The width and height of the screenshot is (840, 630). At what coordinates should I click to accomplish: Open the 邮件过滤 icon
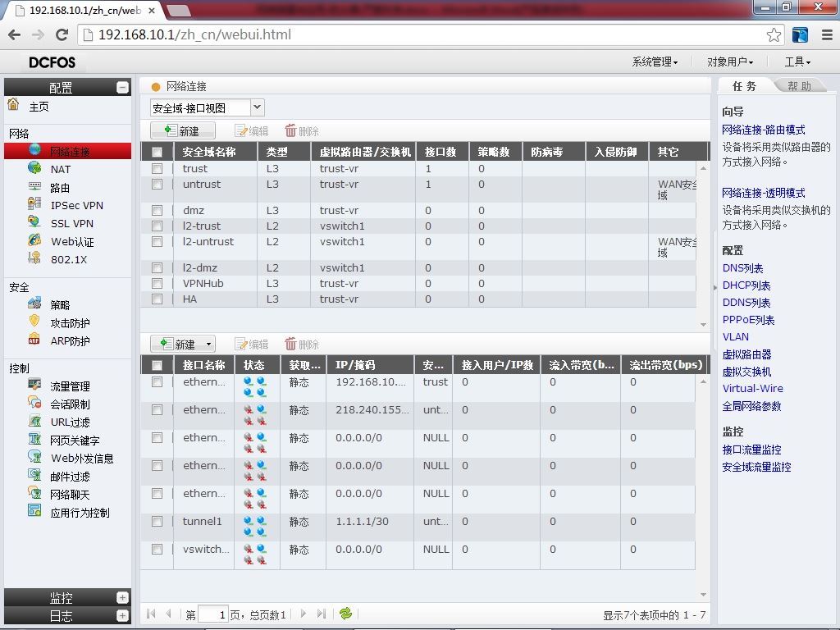pyautogui.click(x=34, y=475)
